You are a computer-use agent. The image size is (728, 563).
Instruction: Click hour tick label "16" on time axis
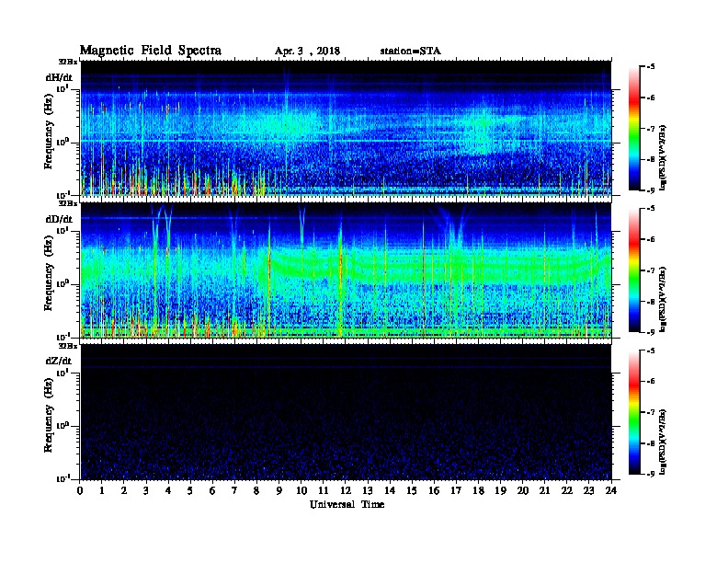point(434,491)
